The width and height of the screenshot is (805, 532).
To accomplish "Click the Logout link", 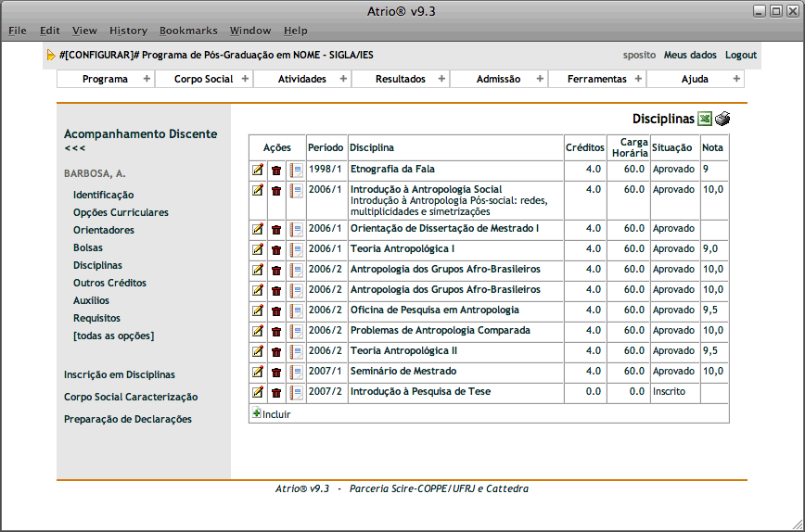I will point(741,56).
